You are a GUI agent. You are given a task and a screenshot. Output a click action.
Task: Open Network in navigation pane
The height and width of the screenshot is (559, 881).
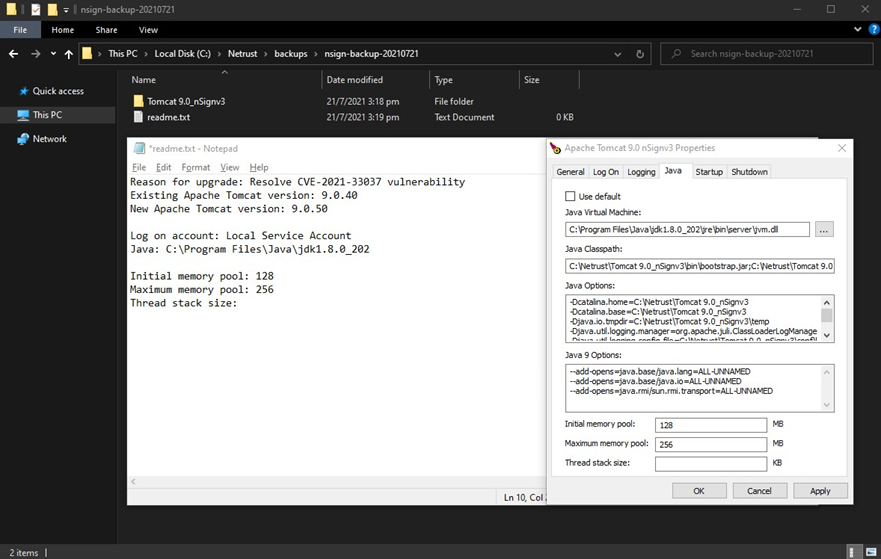(x=49, y=139)
